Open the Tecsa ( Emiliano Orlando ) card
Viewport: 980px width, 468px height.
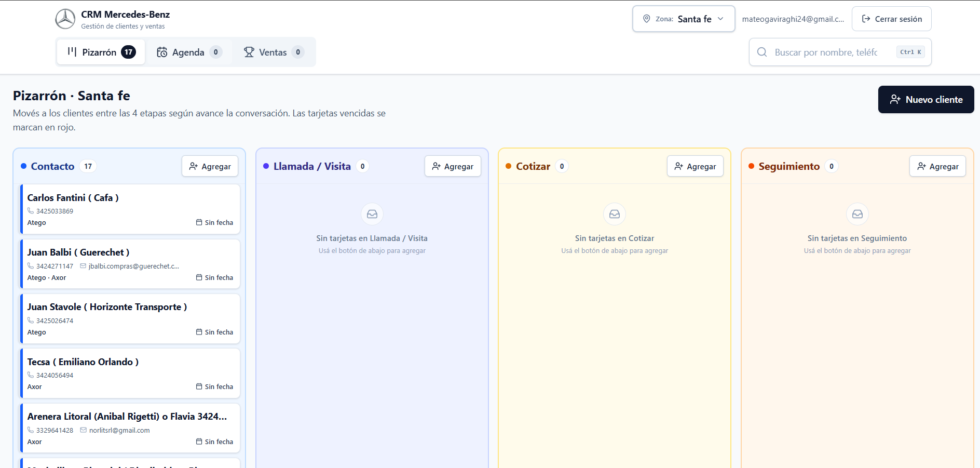130,373
